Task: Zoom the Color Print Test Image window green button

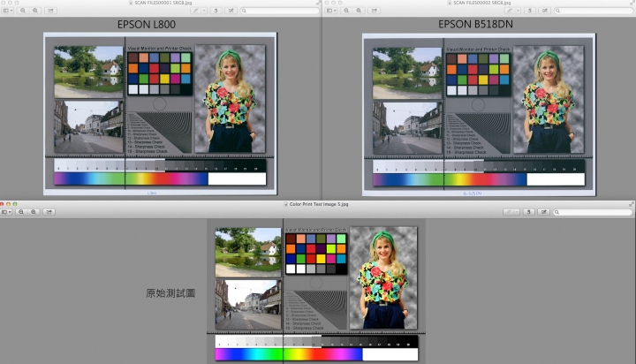Action: coord(15,204)
